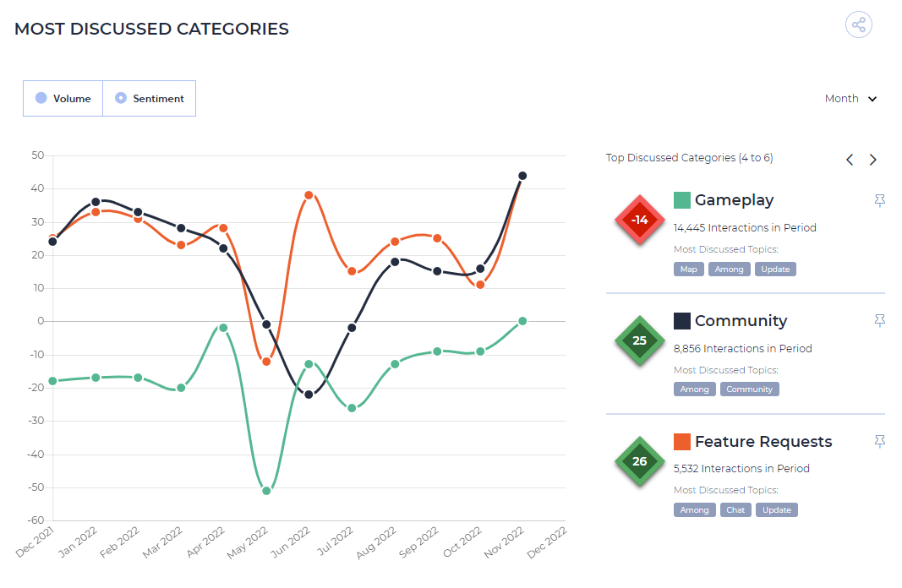Click the orange Feature Requests color swatch
Image resolution: width=902 pixels, height=588 pixels.
pos(681,442)
